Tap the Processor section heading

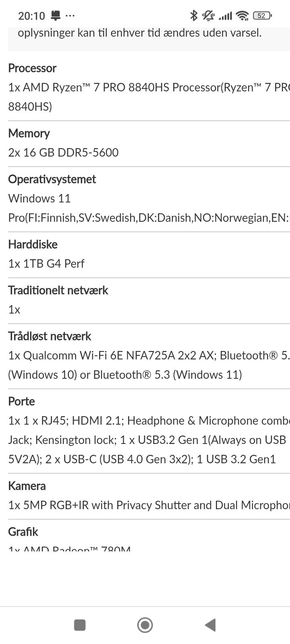coord(32,68)
